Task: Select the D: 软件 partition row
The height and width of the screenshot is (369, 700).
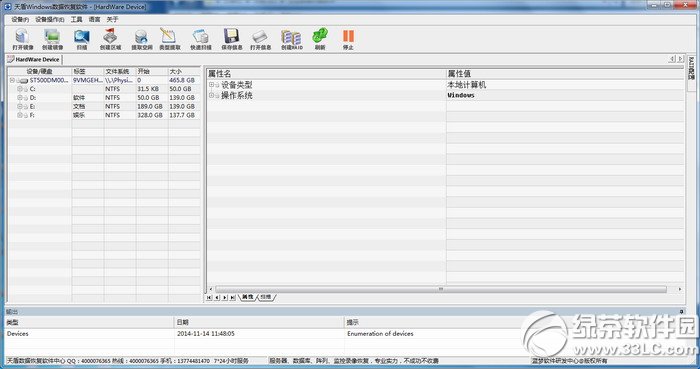Action: (x=104, y=97)
